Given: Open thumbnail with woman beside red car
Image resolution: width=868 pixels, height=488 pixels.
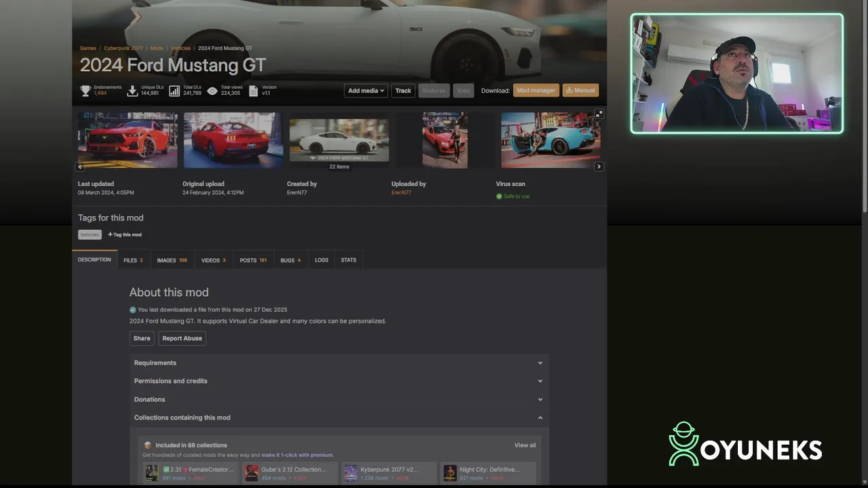Looking at the screenshot, I should 445,140.
